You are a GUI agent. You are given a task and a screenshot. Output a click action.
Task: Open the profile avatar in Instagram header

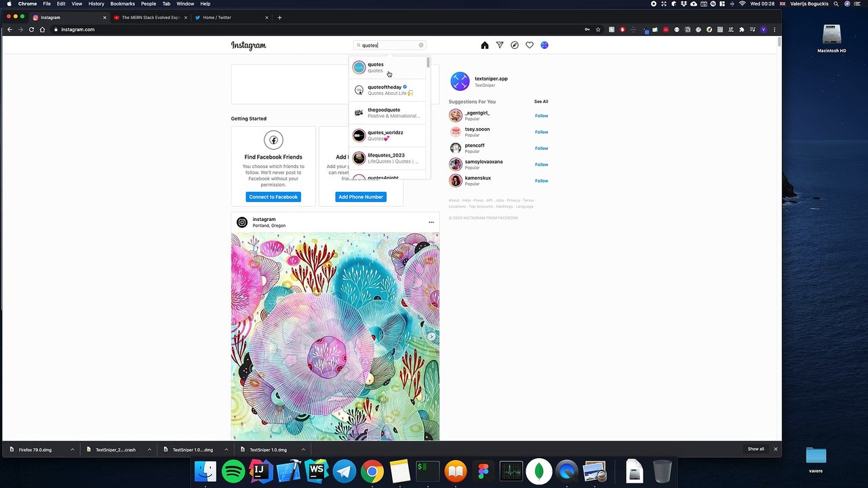[x=545, y=45]
